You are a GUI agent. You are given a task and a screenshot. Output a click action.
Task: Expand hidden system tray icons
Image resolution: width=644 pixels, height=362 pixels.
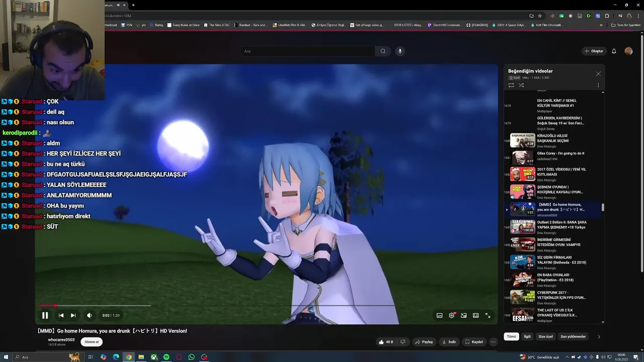[x=568, y=357]
